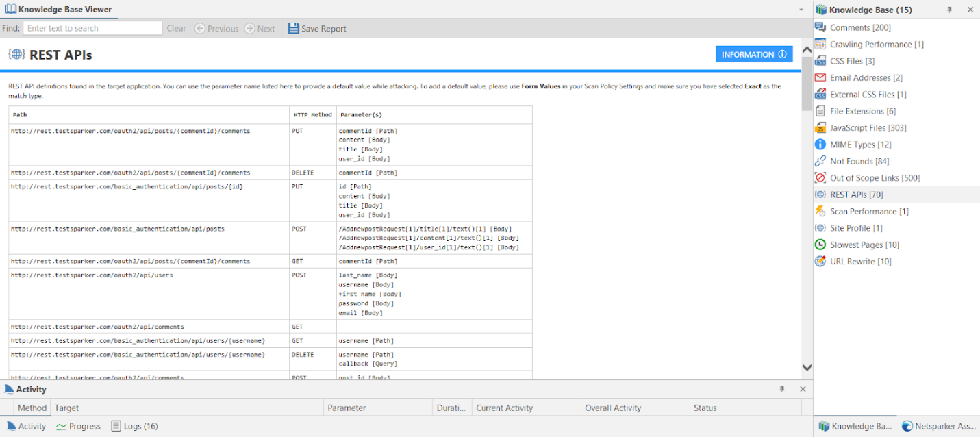Image resolution: width=980 pixels, height=437 pixels.
Task: Click the report vertical scrollbar thumb
Action: click(x=807, y=84)
